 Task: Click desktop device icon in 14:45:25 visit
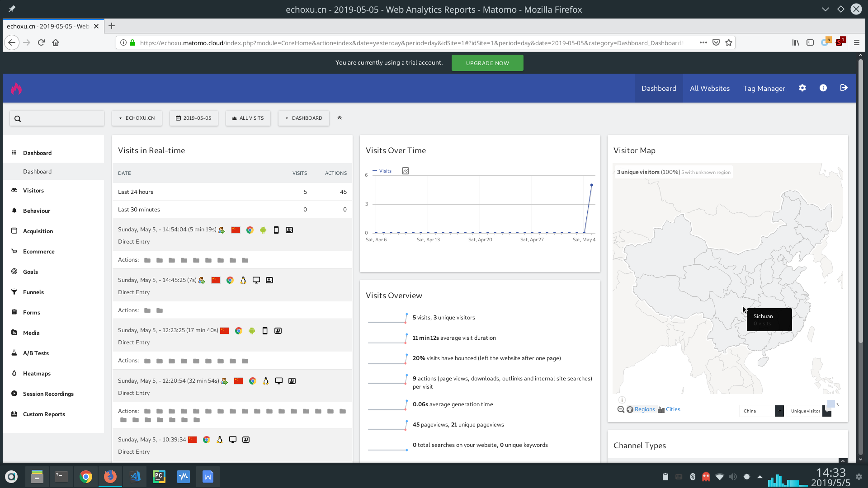256,280
